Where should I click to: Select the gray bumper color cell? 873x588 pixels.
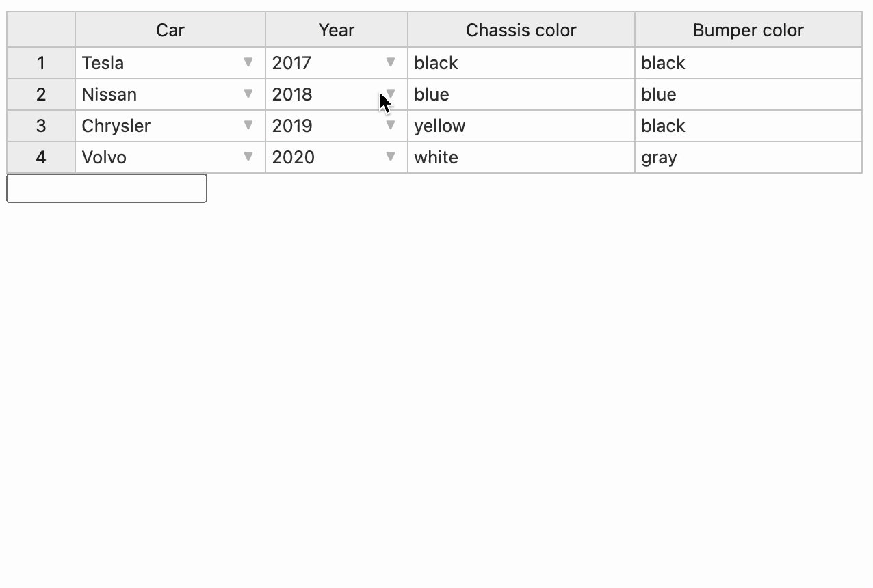(x=748, y=157)
